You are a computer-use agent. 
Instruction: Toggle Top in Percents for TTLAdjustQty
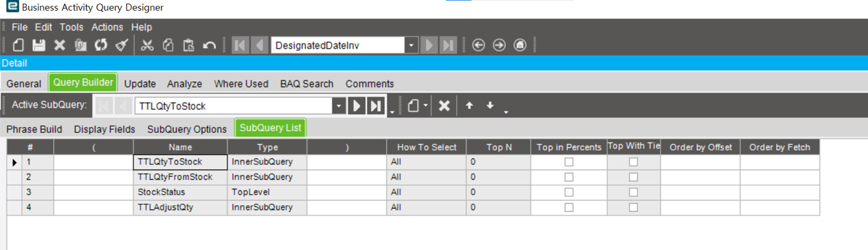coord(569,207)
